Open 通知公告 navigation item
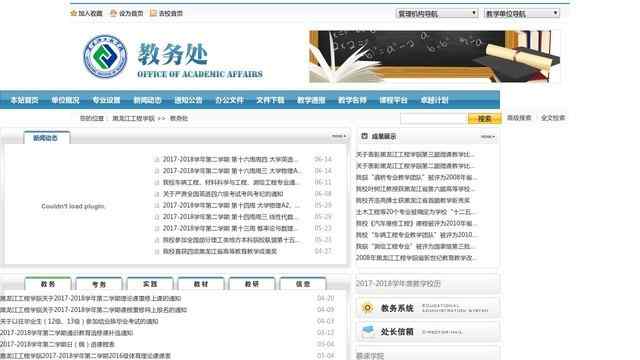The width and height of the screenshot is (640, 360). point(188,100)
